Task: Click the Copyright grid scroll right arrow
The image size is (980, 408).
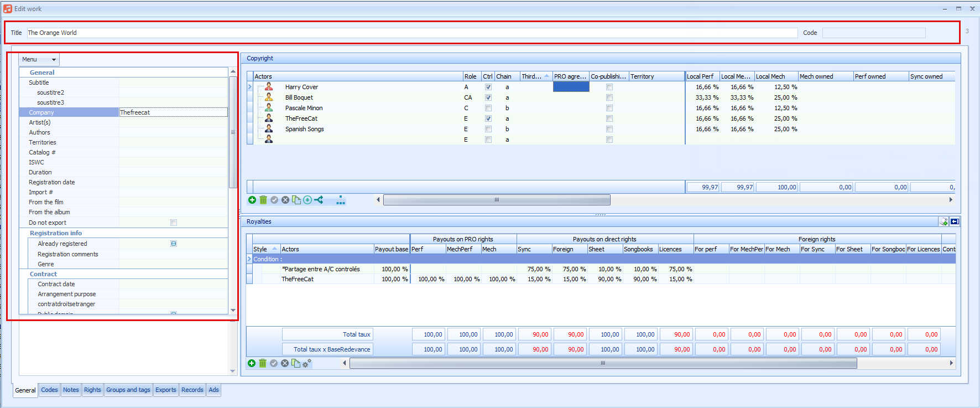Action: [951, 200]
